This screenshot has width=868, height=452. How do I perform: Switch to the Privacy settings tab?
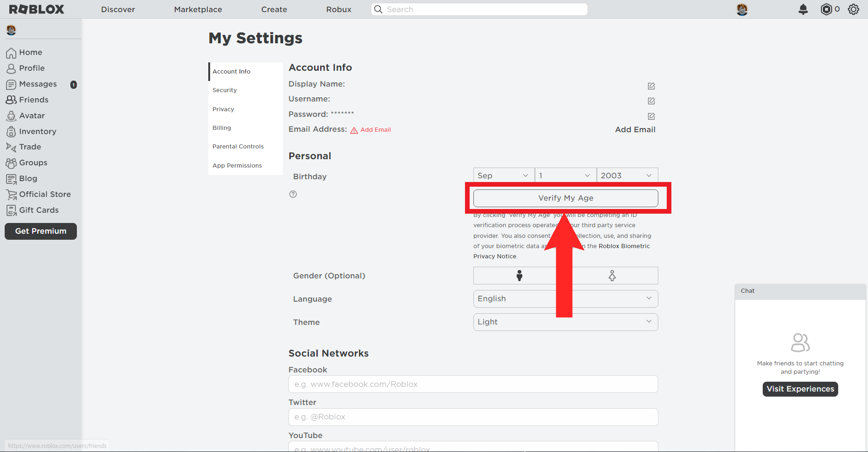click(x=246, y=109)
